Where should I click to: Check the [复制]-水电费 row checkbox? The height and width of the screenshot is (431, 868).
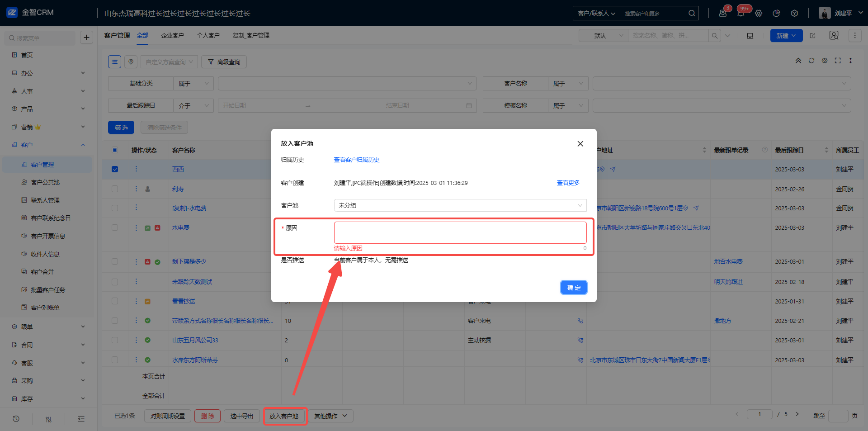pyautogui.click(x=115, y=208)
